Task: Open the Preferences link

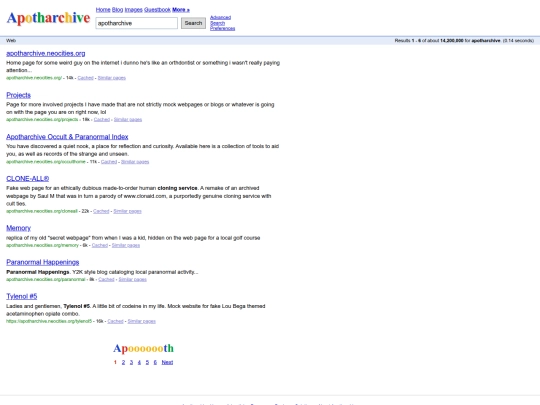Action: [x=222, y=29]
